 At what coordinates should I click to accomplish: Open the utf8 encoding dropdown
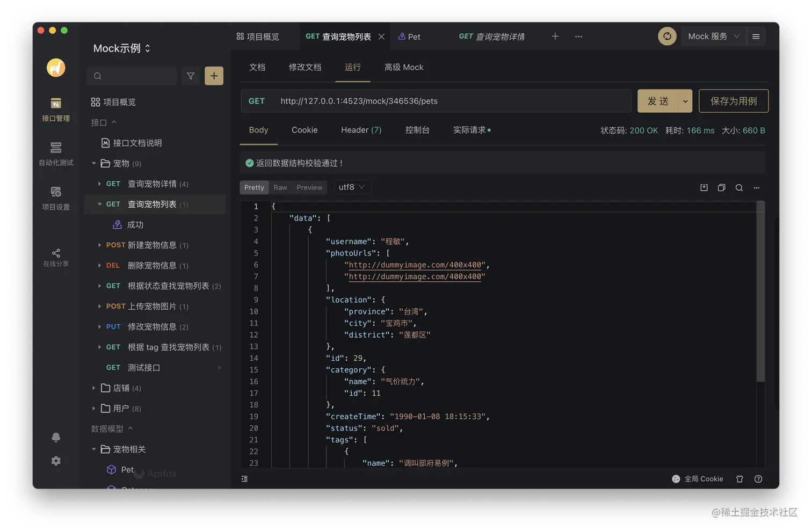pos(352,187)
